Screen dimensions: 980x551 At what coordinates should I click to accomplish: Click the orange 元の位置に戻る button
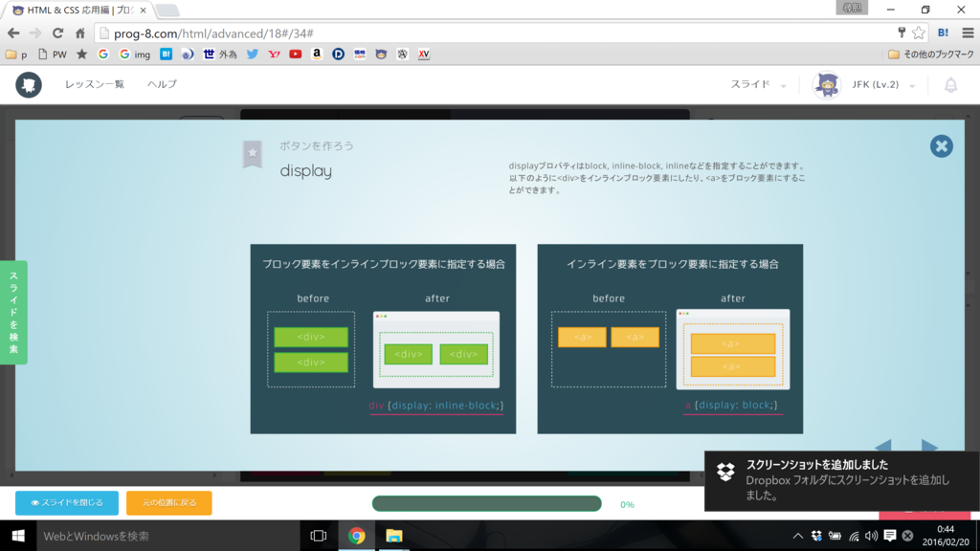point(168,502)
